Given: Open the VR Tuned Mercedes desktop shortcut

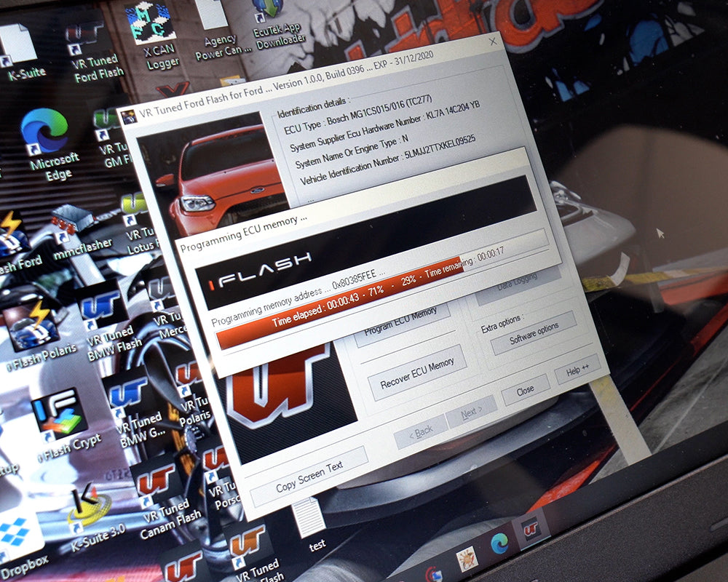Looking at the screenshot, I should tap(167, 306).
